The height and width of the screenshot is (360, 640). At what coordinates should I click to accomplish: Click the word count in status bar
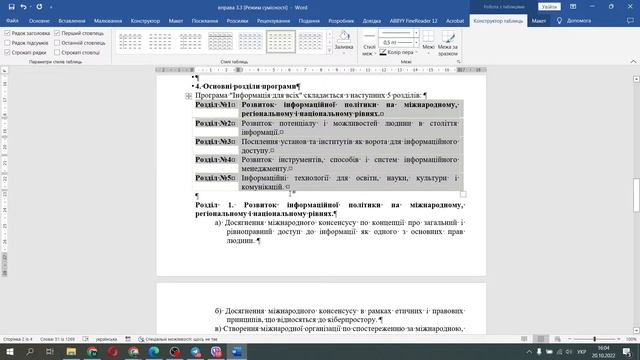58,339
